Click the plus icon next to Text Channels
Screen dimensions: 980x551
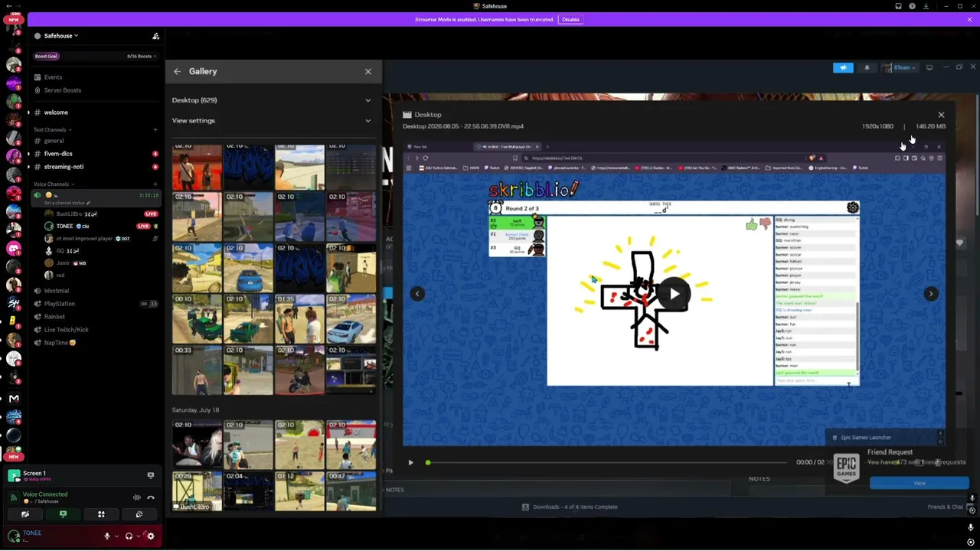[x=155, y=129]
